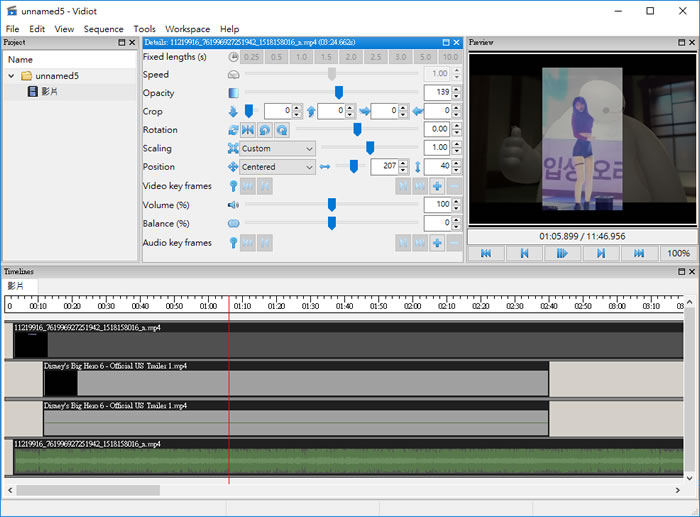Add an audio key frame with plus icon
Image resolution: width=700 pixels, height=517 pixels.
pos(437,243)
